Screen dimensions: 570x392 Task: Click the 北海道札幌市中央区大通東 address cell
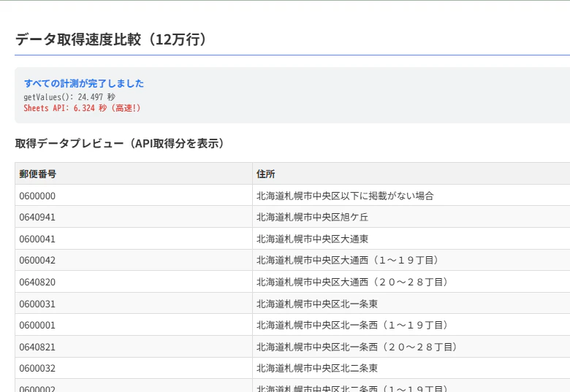click(x=411, y=239)
